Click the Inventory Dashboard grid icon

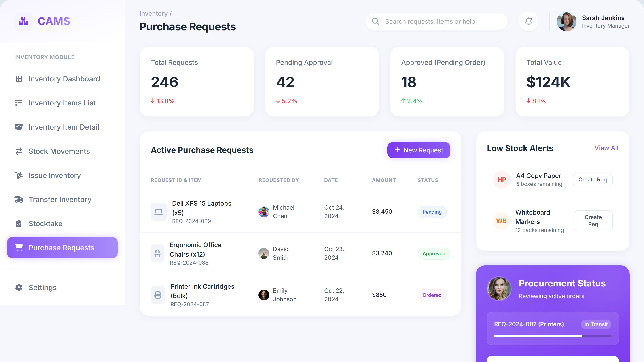[x=19, y=79]
